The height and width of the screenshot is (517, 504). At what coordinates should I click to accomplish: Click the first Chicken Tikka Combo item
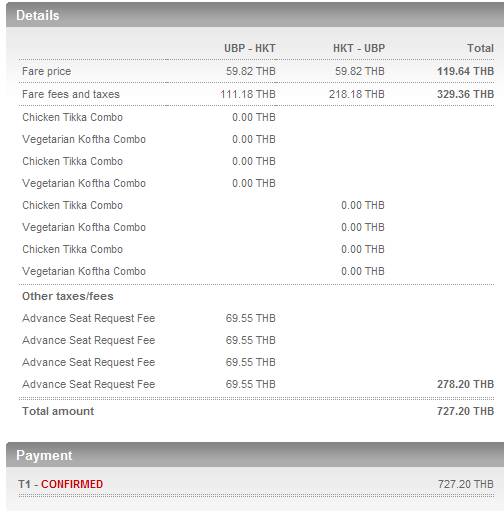pyautogui.click(x=72, y=117)
